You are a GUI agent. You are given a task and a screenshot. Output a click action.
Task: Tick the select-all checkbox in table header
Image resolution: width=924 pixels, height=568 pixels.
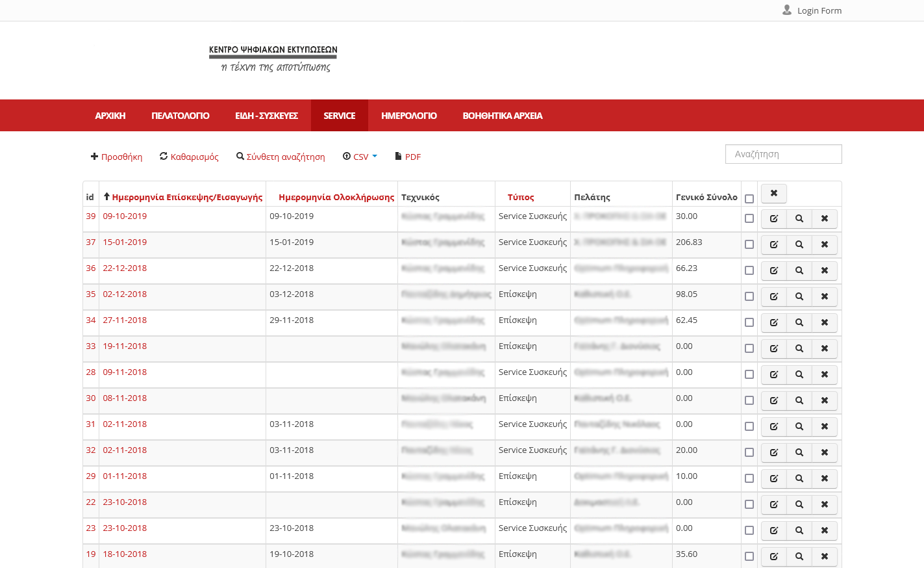tap(749, 199)
